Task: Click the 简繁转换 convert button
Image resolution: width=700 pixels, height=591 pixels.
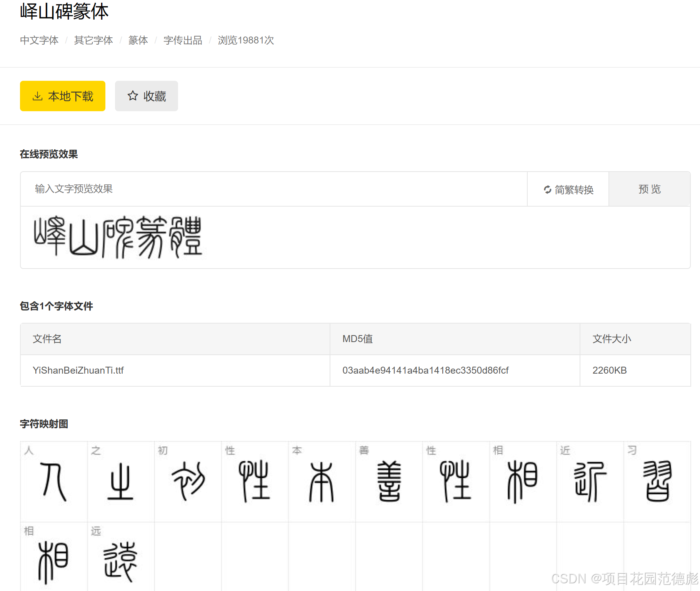Action: click(568, 189)
